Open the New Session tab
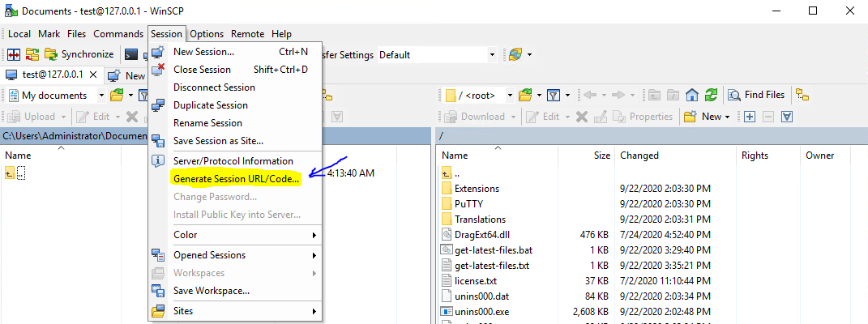 pyautogui.click(x=126, y=76)
